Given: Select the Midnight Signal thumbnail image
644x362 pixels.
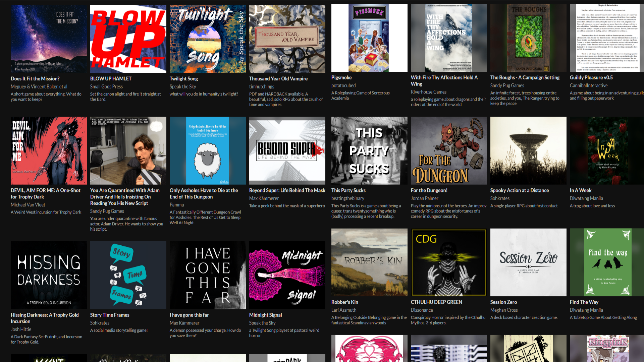Looking at the screenshot, I should coord(287,275).
